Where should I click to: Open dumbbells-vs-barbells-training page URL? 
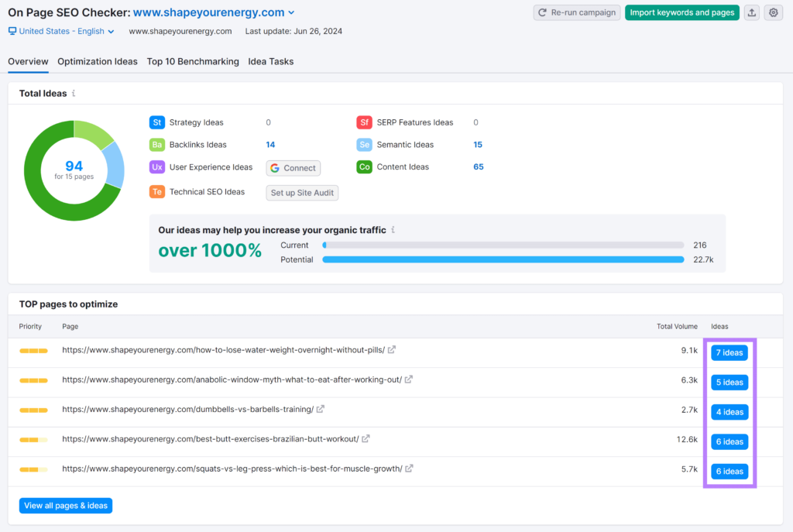click(188, 410)
